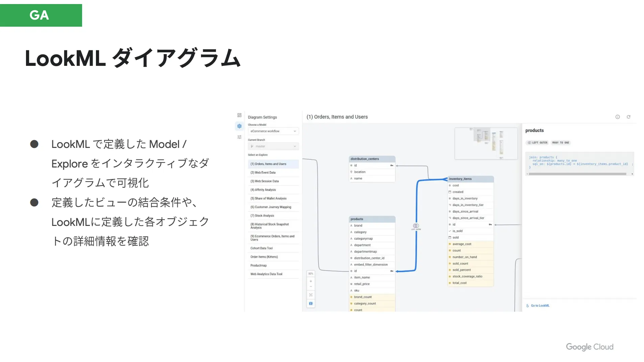The width and height of the screenshot is (644, 362).
Task: Click the refresh diagram icon
Action: (628, 117)
